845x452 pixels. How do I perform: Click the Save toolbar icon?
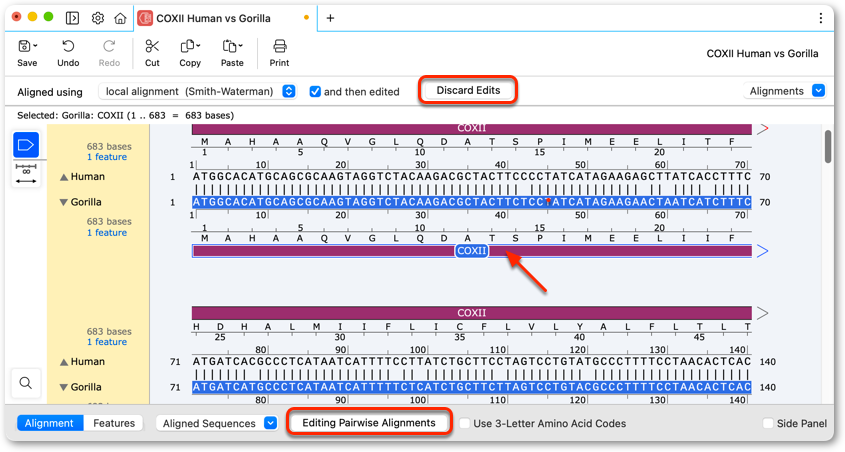coord(27,53)
